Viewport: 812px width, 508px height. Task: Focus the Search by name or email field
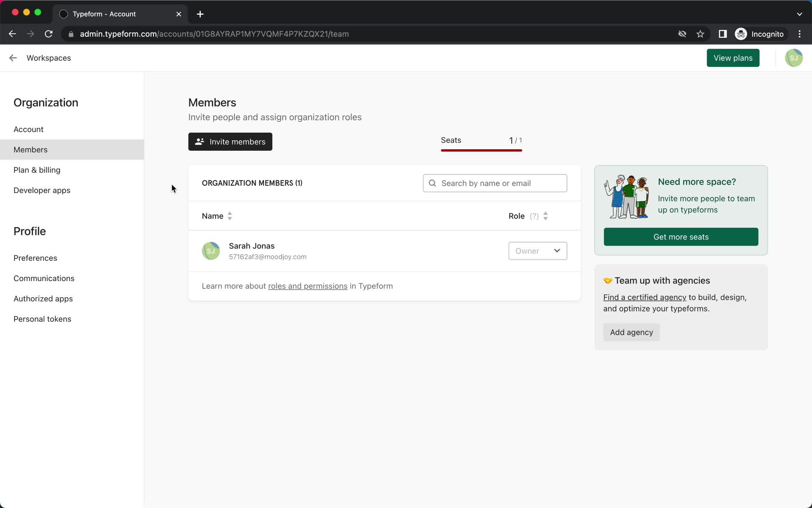[x=495, y=183]
